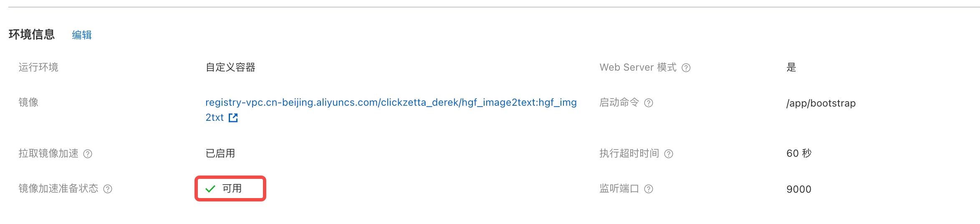Click the 编辑 link beside 环境信息
980x224 pixels.
82,35
